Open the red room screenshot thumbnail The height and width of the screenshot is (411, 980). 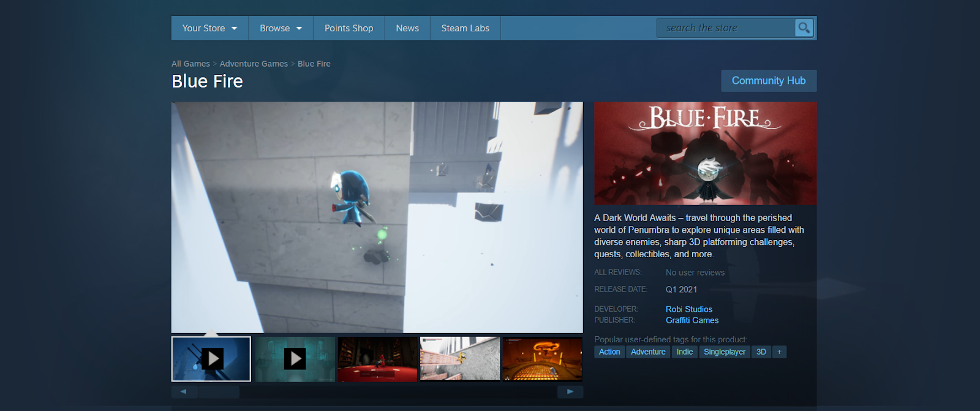coord(377,359)
